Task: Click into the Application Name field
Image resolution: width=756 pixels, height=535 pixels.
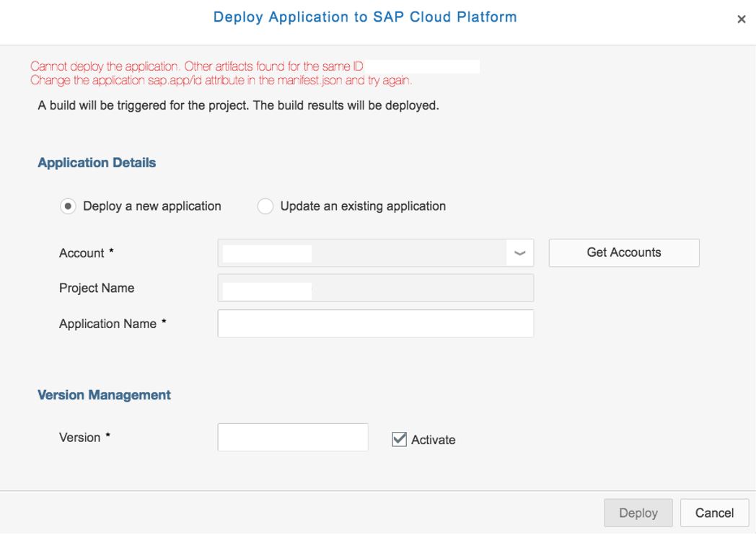Action: point(376,324)
